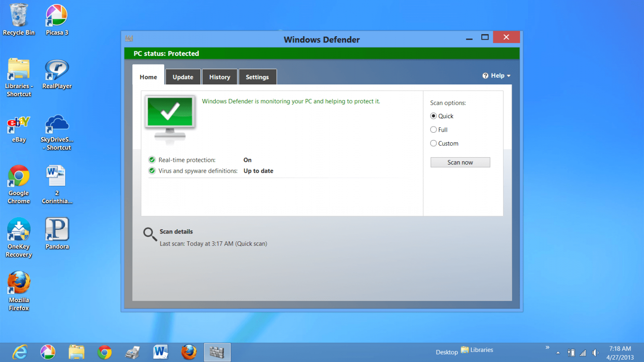The image size is (644, 362).
Task: Launch Firefox from the taskbar
Action: pyautogui.click(x=189, y=352)
